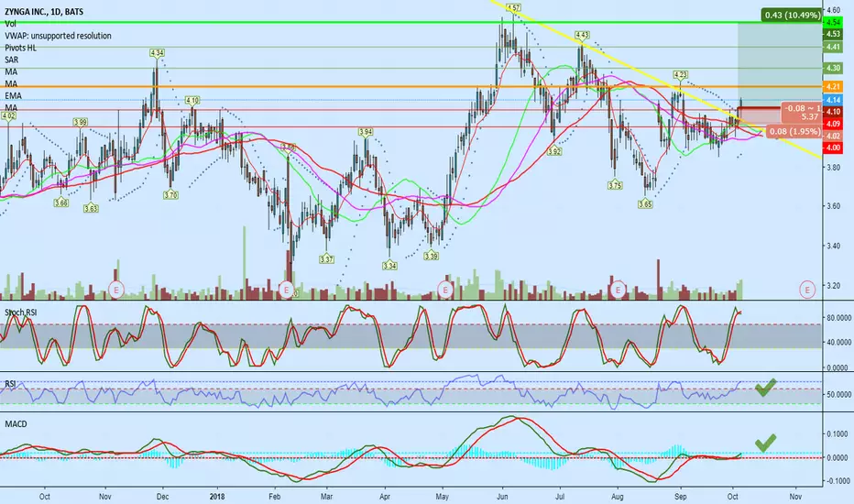Select the Pivots HL indicator label

pos(21,48)
